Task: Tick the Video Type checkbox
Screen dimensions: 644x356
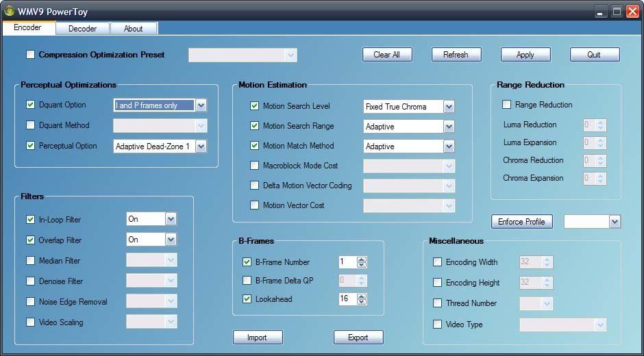Action: (438, 325)
